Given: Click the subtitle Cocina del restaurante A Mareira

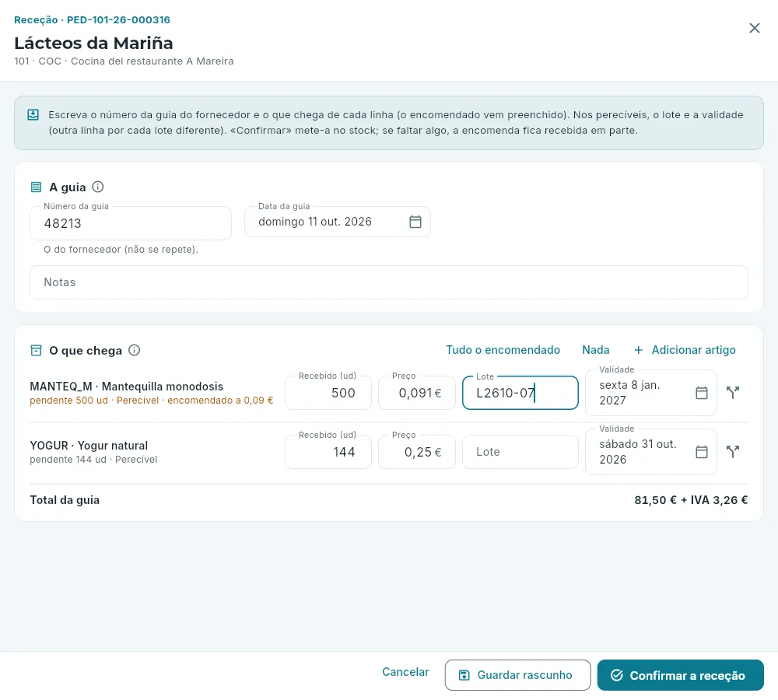Looking at the screenshot, I should pyautogui.click(x=152, y=61).
